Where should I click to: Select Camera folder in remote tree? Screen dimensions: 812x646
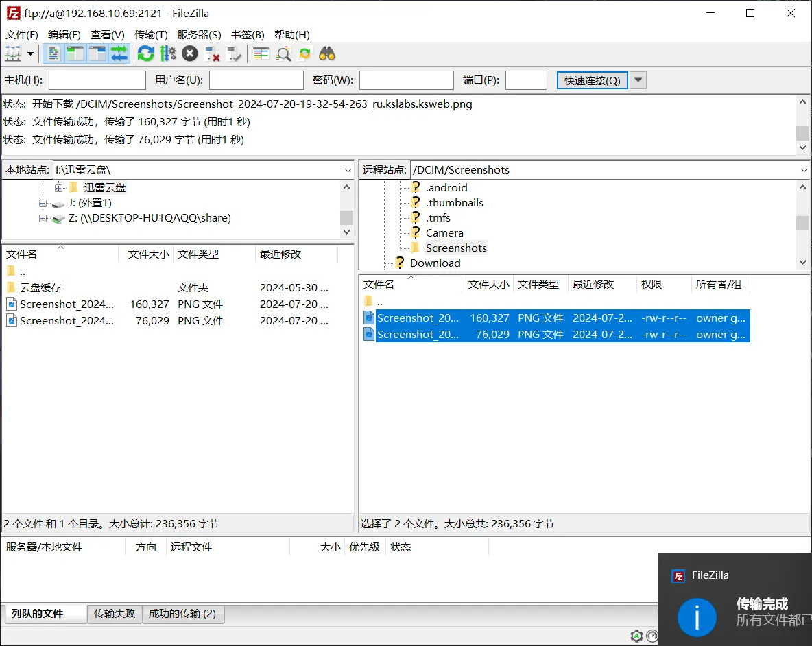[444, 233]
